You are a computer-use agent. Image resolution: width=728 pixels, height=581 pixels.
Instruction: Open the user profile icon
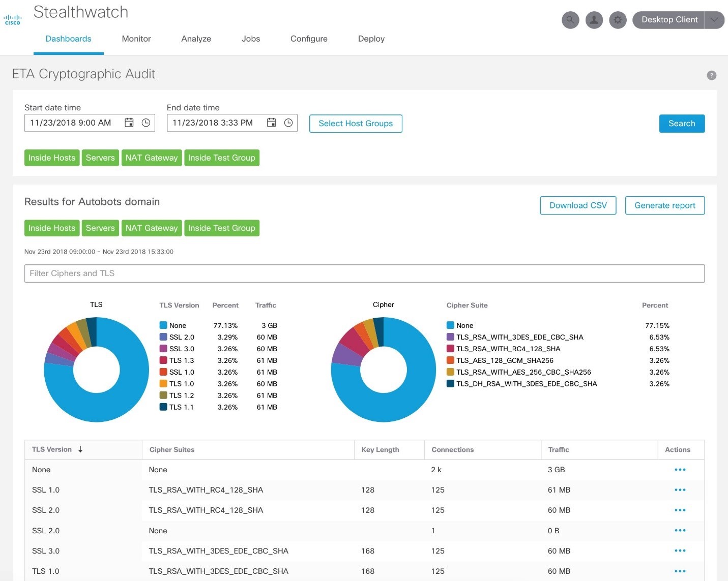point(594,20)
